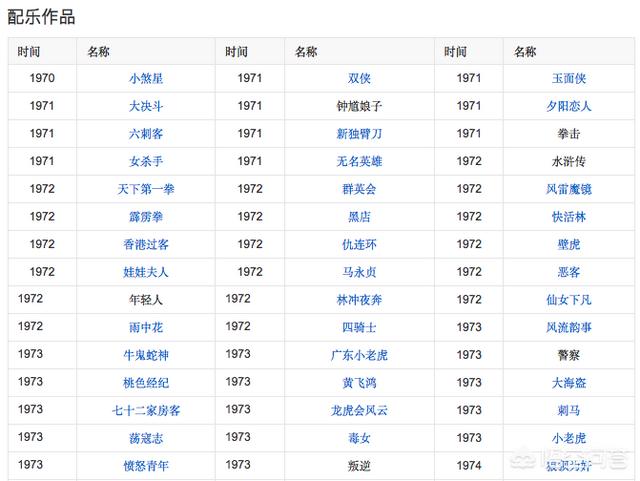Click the 愤怒青年 link
The image size is (640, 481).
(x=146, y=466)
